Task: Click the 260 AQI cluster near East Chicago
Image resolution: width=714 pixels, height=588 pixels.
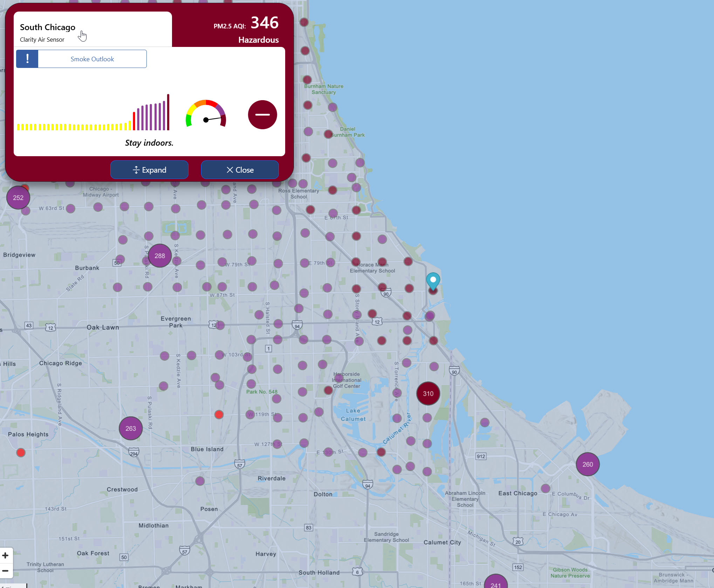Action: (x=588, y=464)
